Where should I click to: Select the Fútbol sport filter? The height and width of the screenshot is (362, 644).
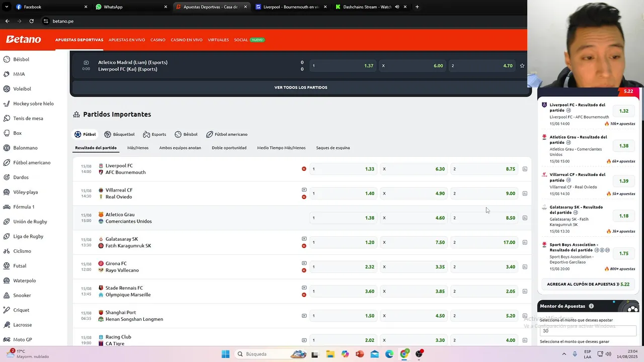pyautogui.click(x=85, y=134)
